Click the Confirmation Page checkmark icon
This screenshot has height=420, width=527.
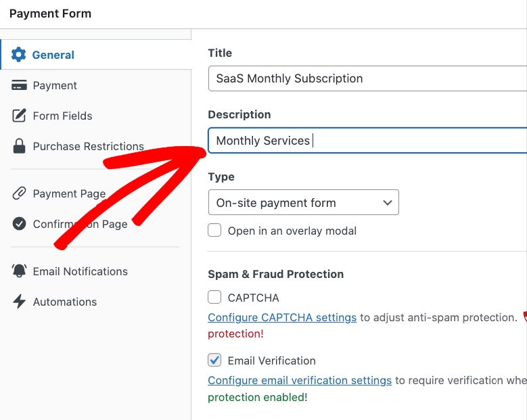click(20, 224)
